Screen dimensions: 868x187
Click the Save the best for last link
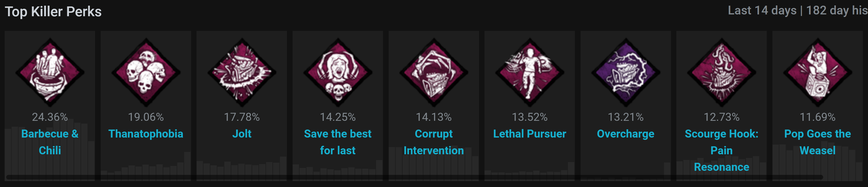[x=338, y=142]
